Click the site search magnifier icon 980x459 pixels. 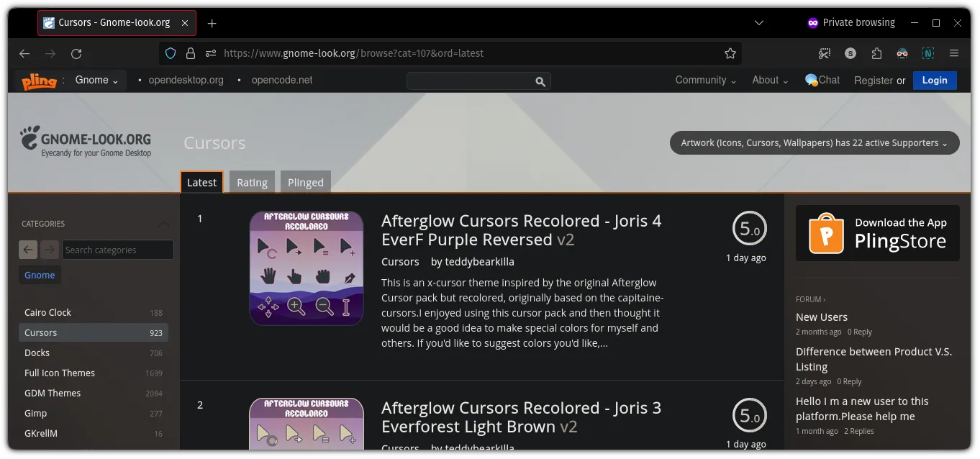540,81
